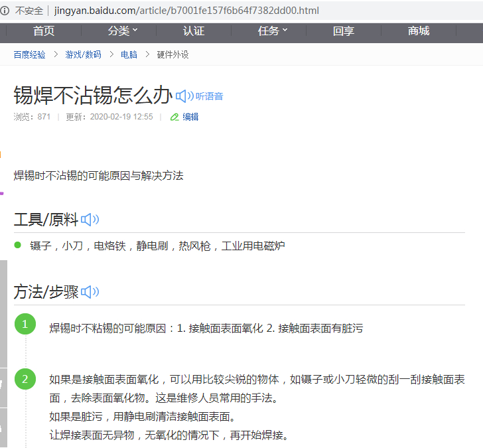Click the intro line 焊锡时不沾锡的可能原因与解决方法
Viewport: 483px width, 448px height.
pyautogui.click(x=99, y=176)
